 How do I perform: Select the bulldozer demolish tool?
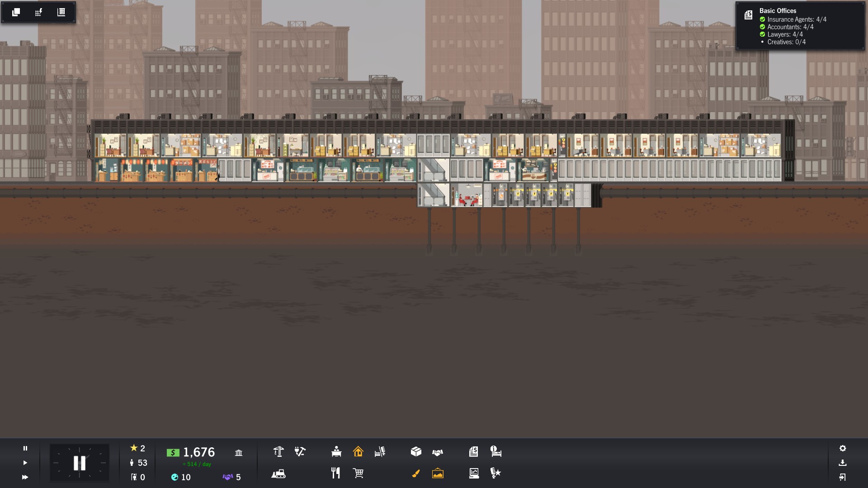tap(278, 474)
